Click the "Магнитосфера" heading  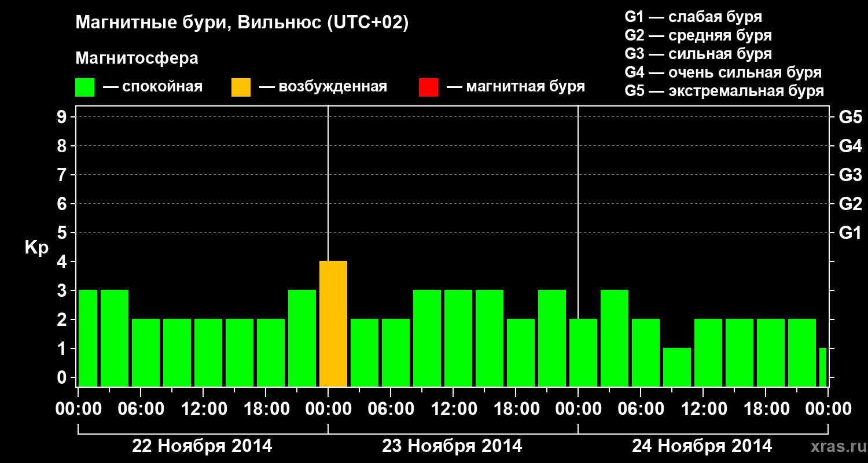[137, 58]
